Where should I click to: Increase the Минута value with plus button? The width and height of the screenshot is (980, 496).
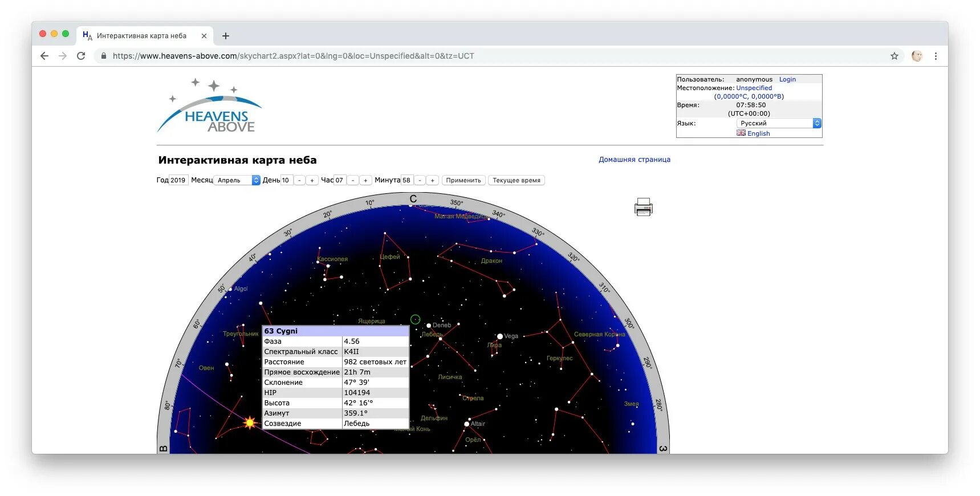432,180
